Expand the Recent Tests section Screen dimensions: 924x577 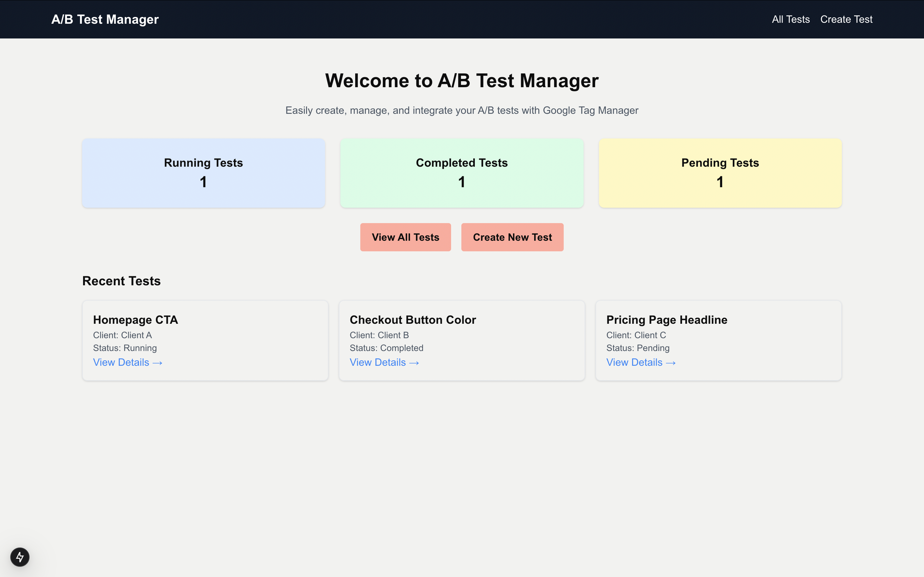(x=121, y=280)
